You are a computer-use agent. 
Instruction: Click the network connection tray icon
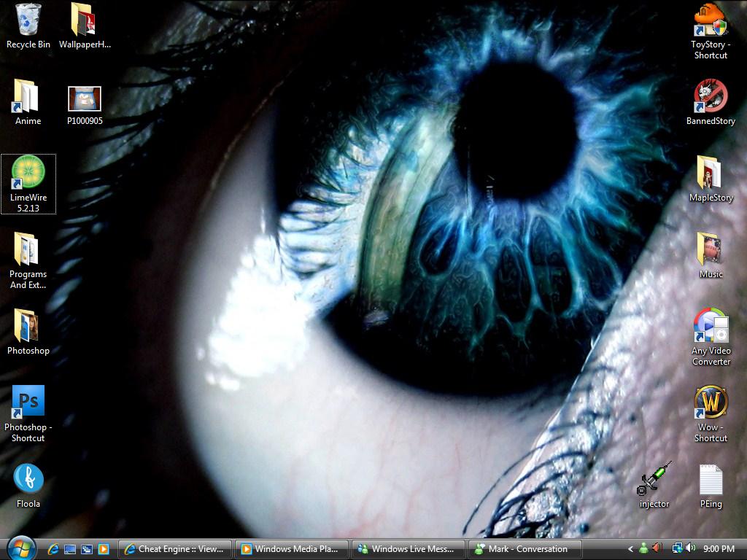tap(676, 548)
